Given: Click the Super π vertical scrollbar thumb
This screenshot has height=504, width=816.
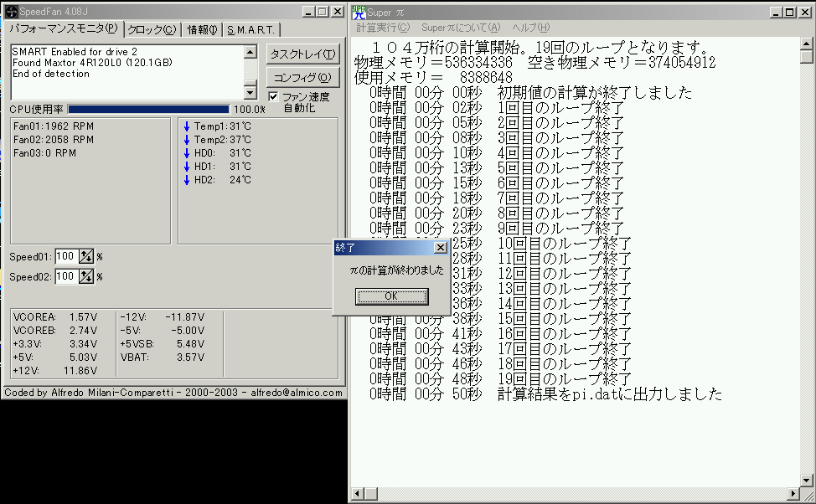Looking at the screenshot, I should [x=807, y=57].
